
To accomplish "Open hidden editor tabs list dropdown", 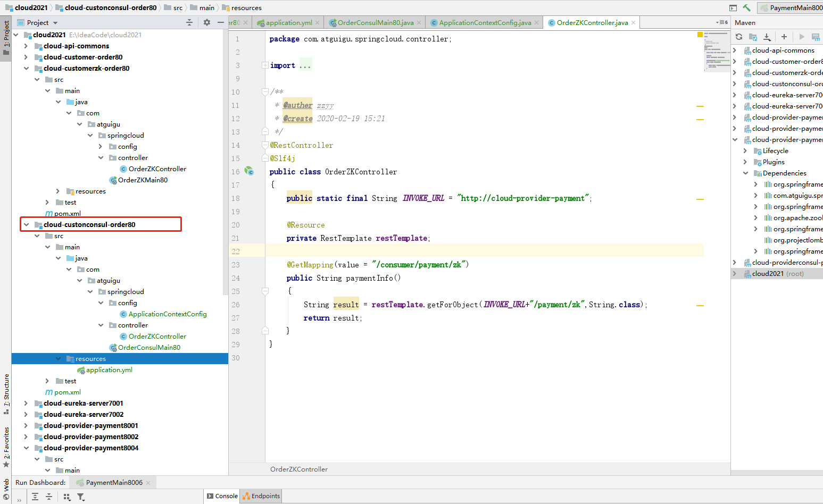I will [722, 22].
